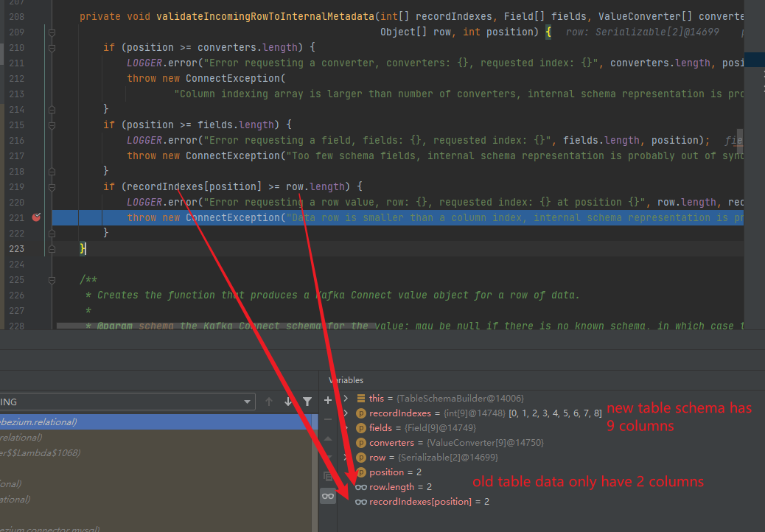This screenshot has height=532, width=765.
Task: Collapse method fold marker on line 209
Action: 52,32
